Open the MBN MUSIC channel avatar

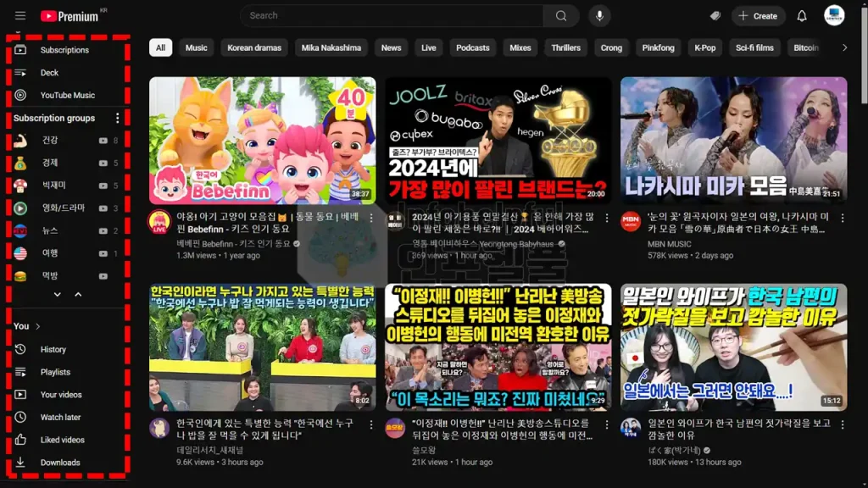pos(631,221)
